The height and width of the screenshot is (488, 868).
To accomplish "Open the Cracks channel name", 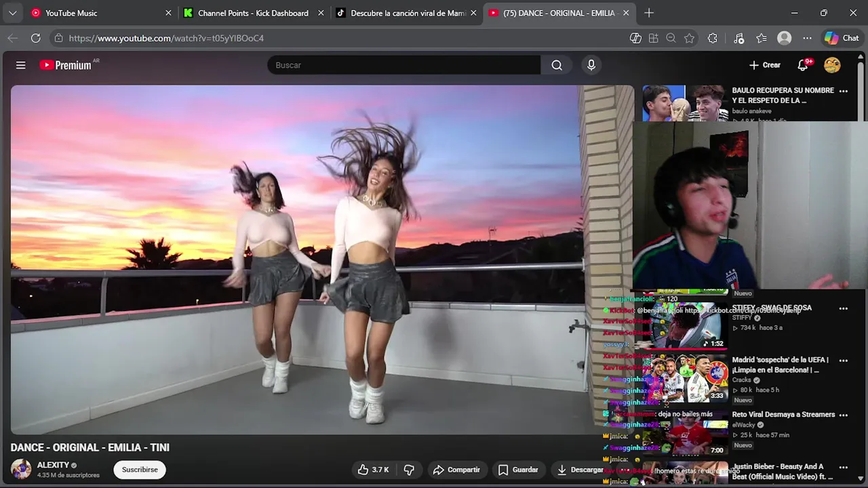I will [x=741, y=380].
